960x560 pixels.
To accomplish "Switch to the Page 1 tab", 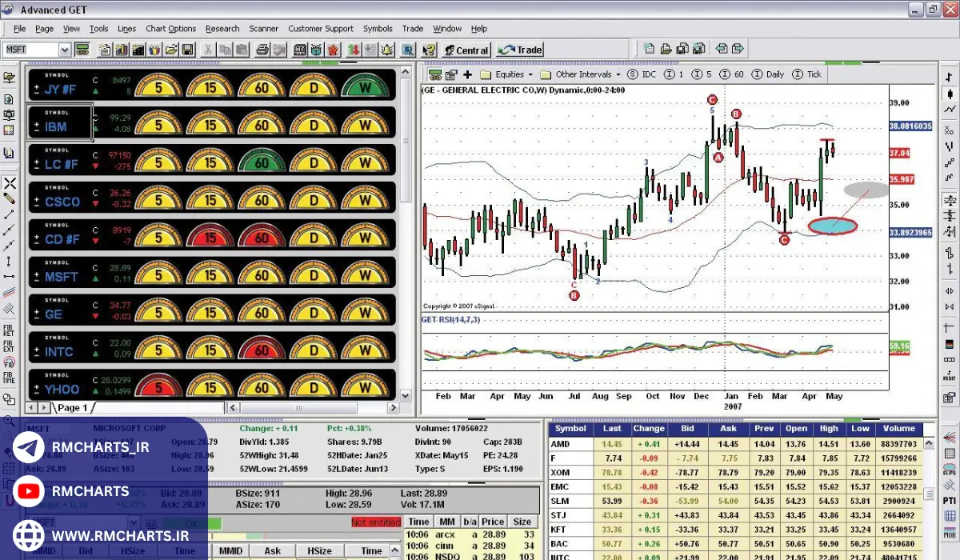I will click(73, 408).
